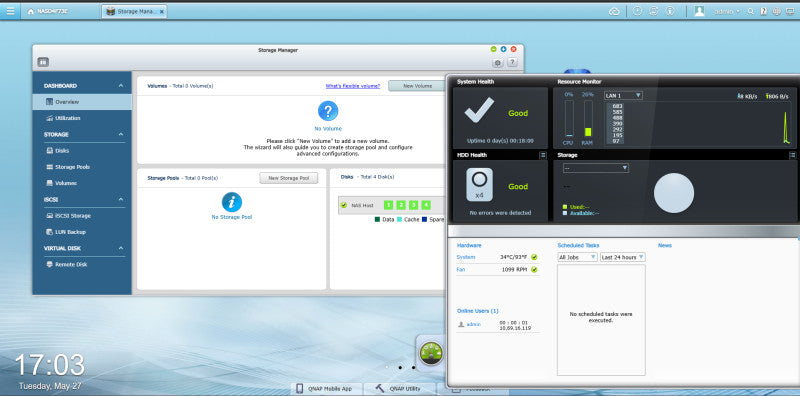The image size is (800, 396).
Task: Select Overview in the sidebar
Action: (82, 102)
